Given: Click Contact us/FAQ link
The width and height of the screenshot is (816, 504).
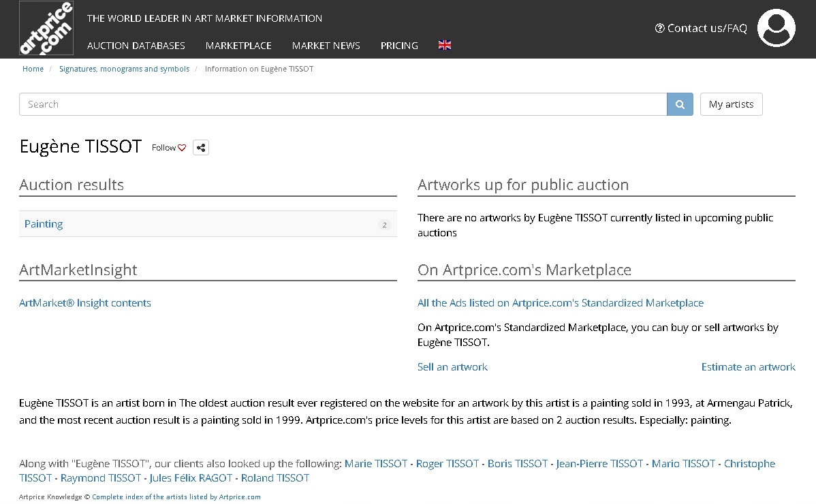Looking at the screenshot, I should click(701, 28).
